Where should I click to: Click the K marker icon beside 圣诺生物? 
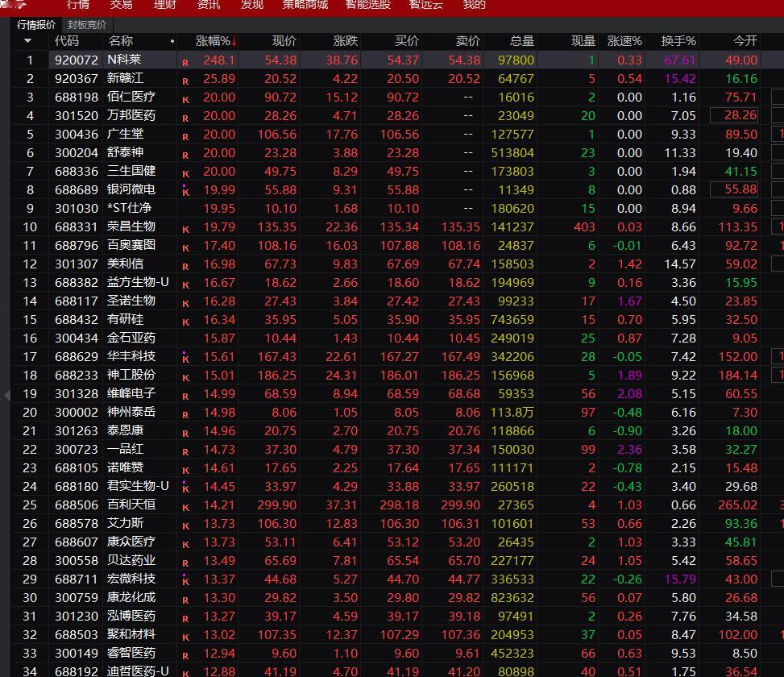(185, 304)
